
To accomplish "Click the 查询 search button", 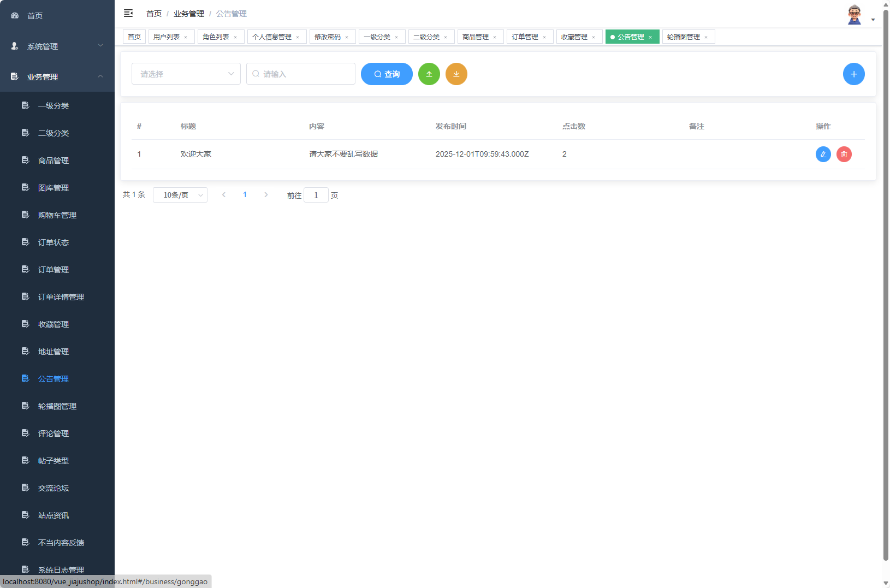I will pos(387,74).
